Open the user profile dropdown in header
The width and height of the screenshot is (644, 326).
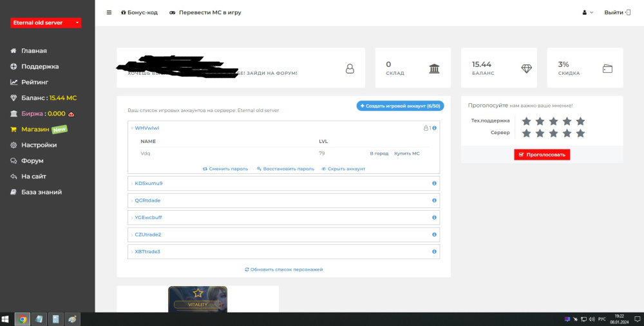587,12
